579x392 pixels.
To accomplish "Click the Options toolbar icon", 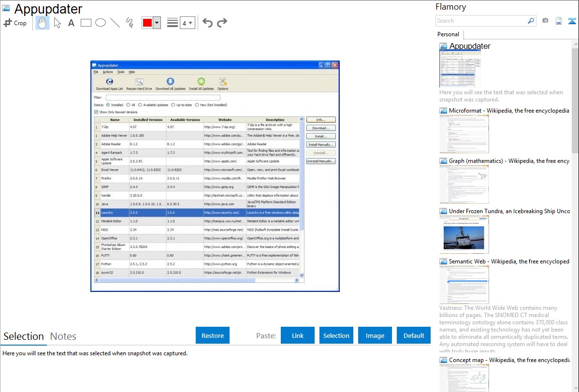I will point(223,84).
